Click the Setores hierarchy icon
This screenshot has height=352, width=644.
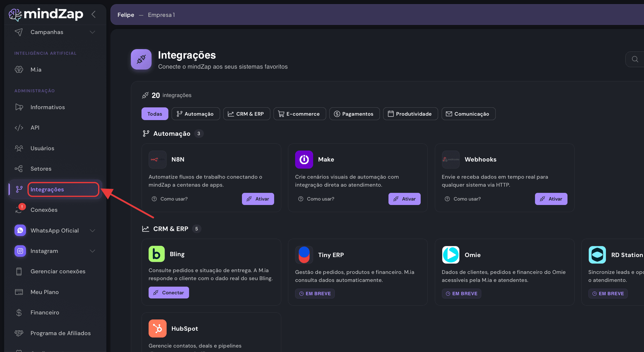(19, 169)
